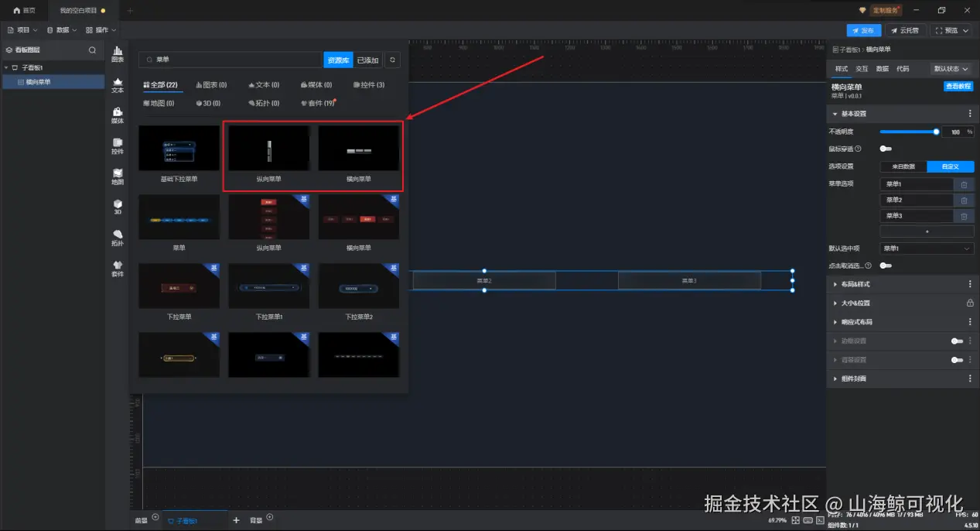Click the 发布 publish button

[863, 30]
